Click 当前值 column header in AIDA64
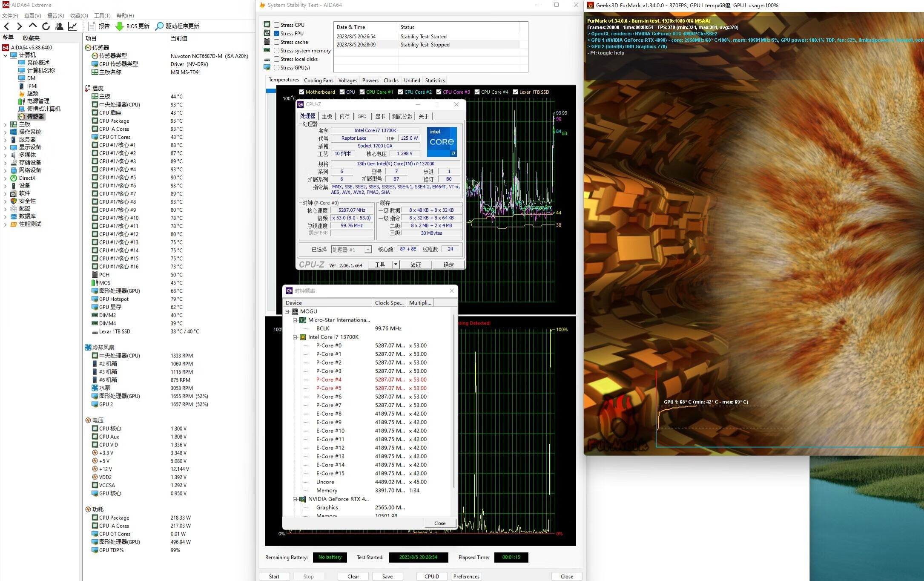 pyautogui.click(x=179, y=38)
